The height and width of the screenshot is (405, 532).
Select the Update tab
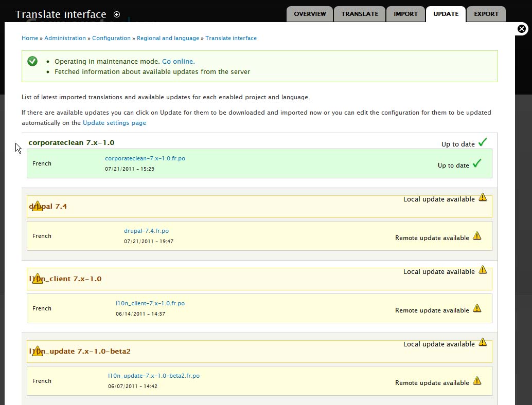pyautogui.click(x=446, y=14)
